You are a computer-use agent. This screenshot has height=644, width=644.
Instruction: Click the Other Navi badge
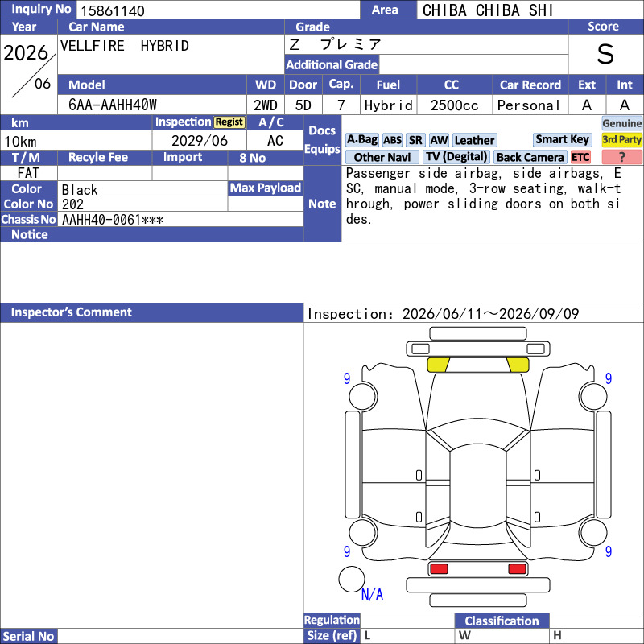coord(382,157)
